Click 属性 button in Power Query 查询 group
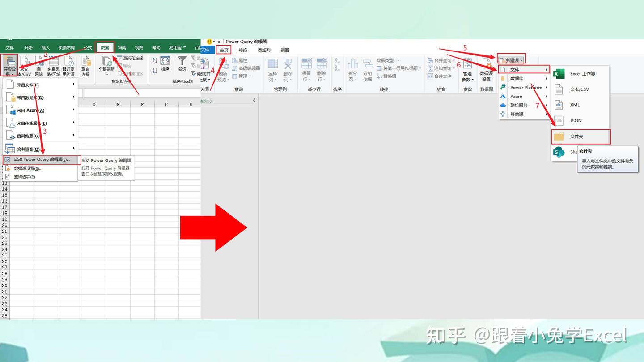 pos(240,60)
